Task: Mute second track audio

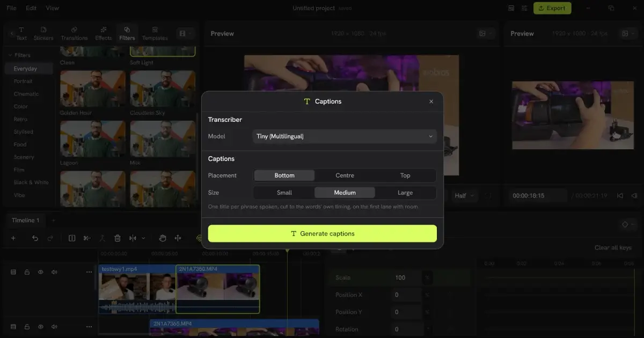Action: point(54,326)
